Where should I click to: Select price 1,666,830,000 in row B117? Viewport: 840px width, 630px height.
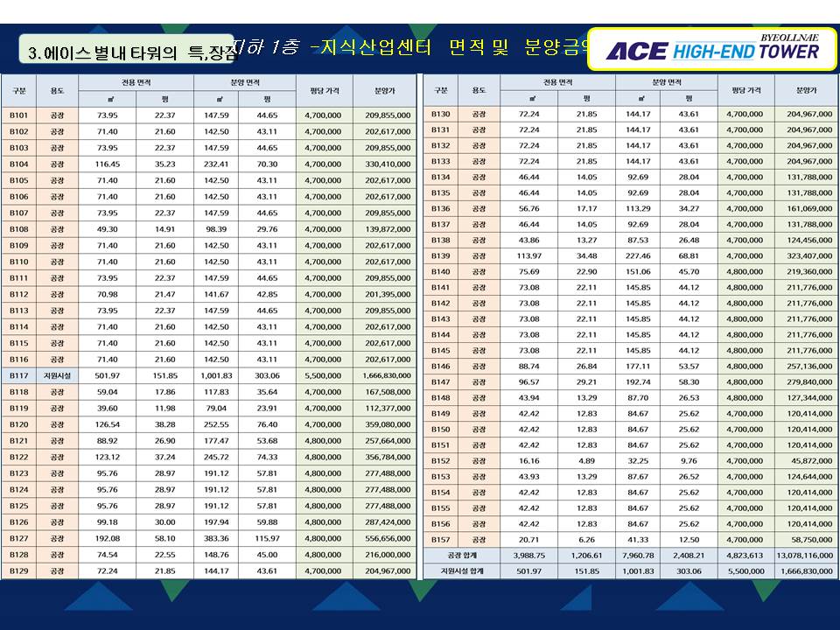(386, 375)
